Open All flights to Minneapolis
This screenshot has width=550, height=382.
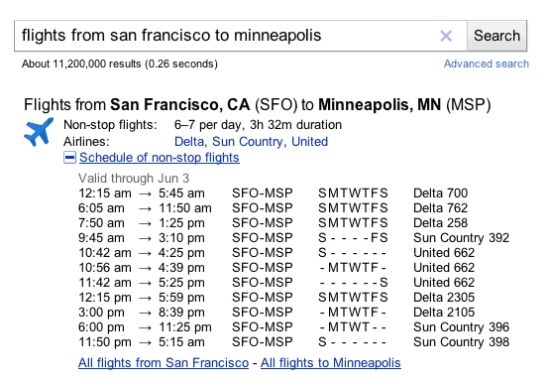(330, 362)
